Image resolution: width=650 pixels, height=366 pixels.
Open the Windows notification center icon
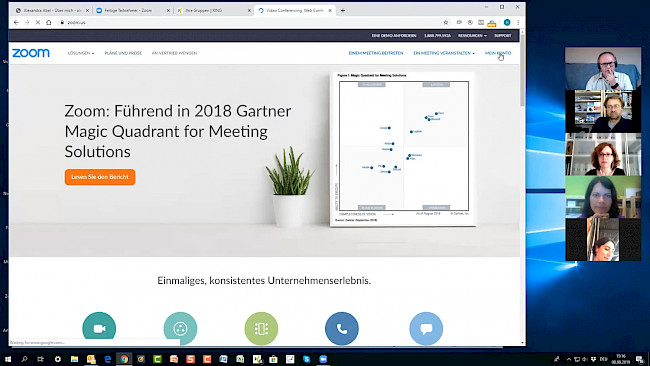(x=640, y=359)
